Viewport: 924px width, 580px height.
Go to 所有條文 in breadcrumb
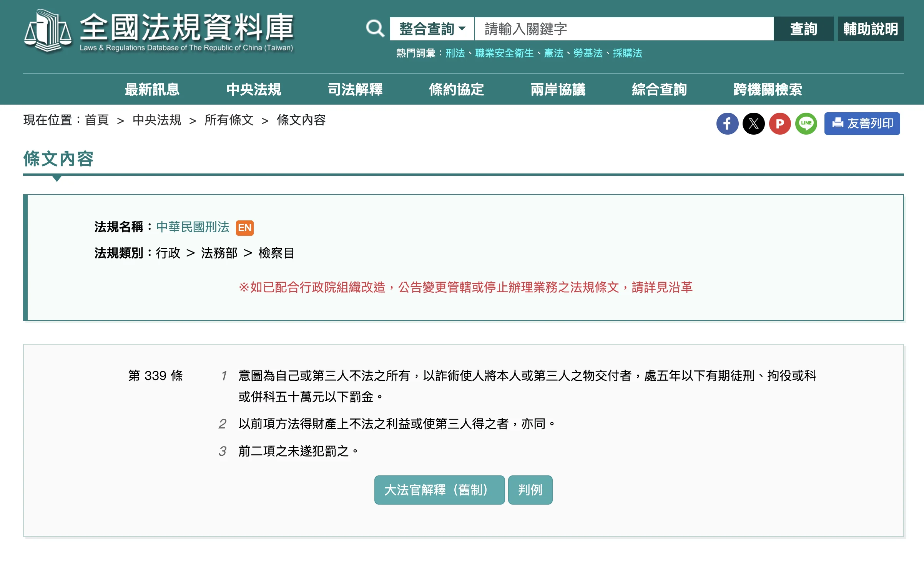(229, 120)
